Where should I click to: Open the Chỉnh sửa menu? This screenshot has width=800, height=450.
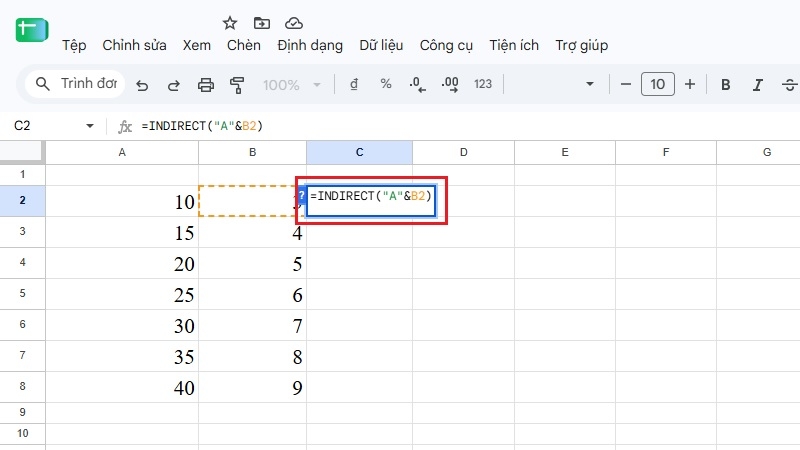point(134,45)
